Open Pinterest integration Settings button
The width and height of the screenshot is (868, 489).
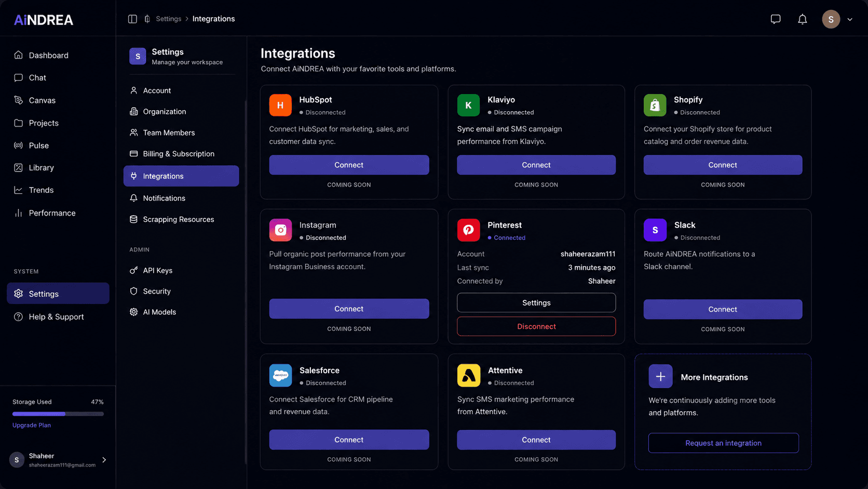pyautogui.click(x=536, y=303)
